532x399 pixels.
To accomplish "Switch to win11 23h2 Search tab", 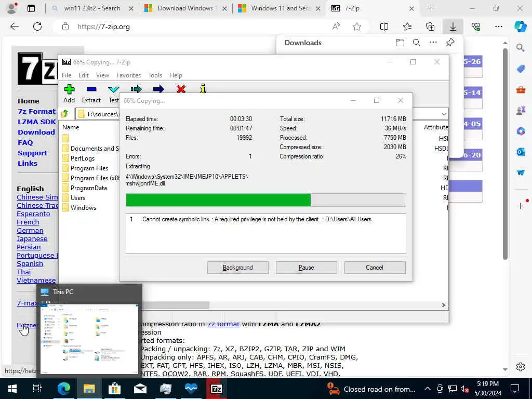I will coord(92,8).
